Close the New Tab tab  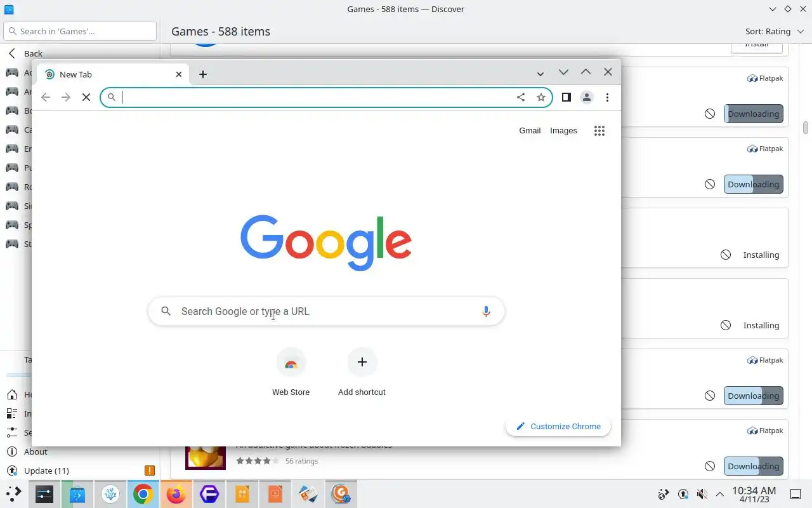point(179,74)
